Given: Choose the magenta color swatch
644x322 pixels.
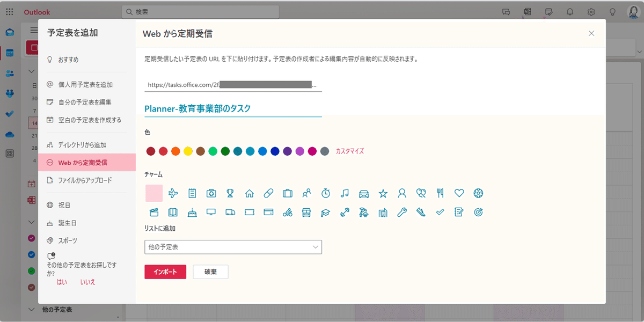Looking at the screenshot, I should [x=312, y=151].
